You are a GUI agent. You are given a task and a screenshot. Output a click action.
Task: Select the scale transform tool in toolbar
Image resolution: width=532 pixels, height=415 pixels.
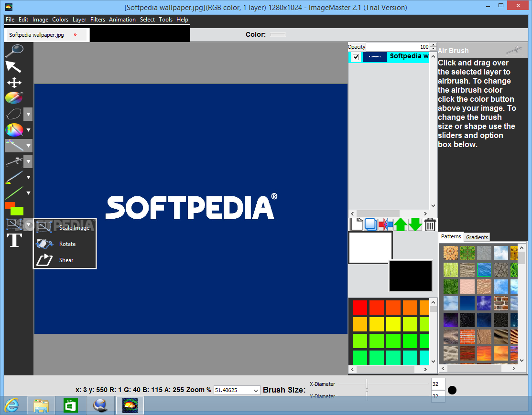click(14, 224)
